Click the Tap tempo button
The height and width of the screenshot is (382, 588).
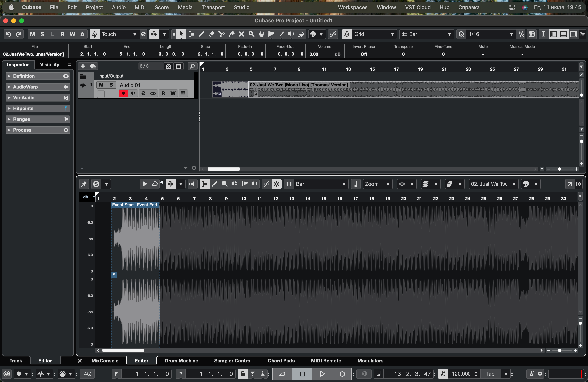490,374
